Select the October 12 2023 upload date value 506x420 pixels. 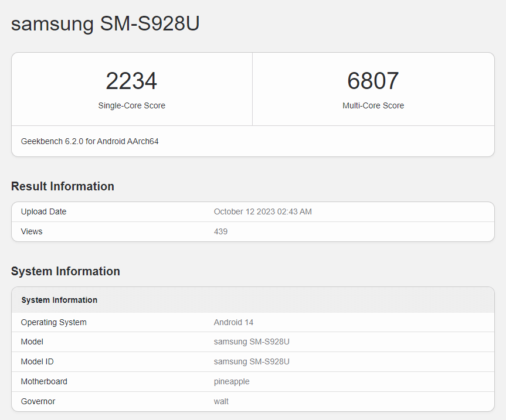coord(263,211)
